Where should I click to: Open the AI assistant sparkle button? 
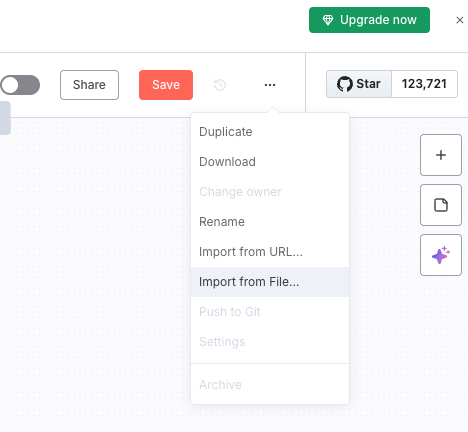point(441,255)
